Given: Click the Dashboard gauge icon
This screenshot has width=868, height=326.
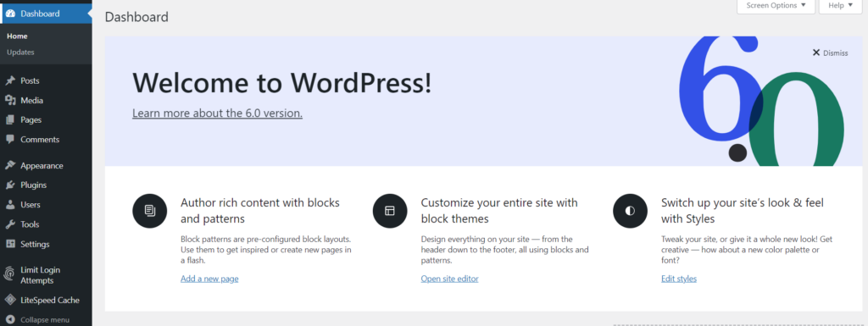Looking at the screenshot, I should click(10, 14).
